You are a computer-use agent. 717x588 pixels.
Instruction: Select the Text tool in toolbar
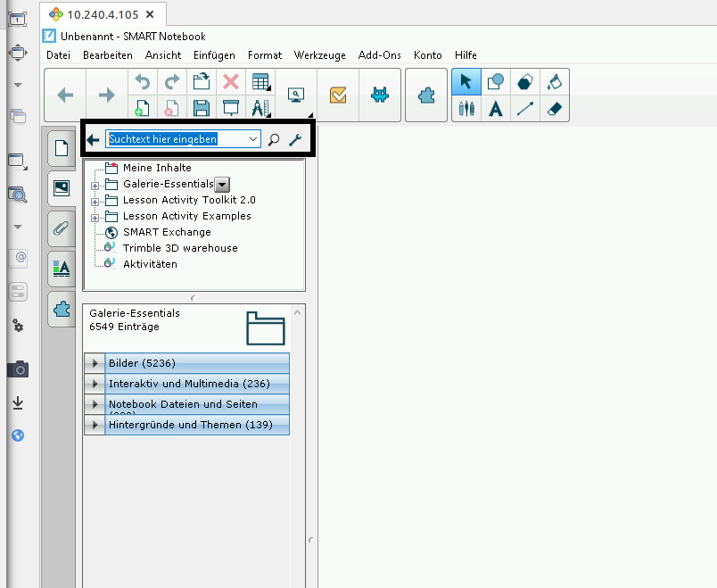pyautogui.click(x=496, y=109)
